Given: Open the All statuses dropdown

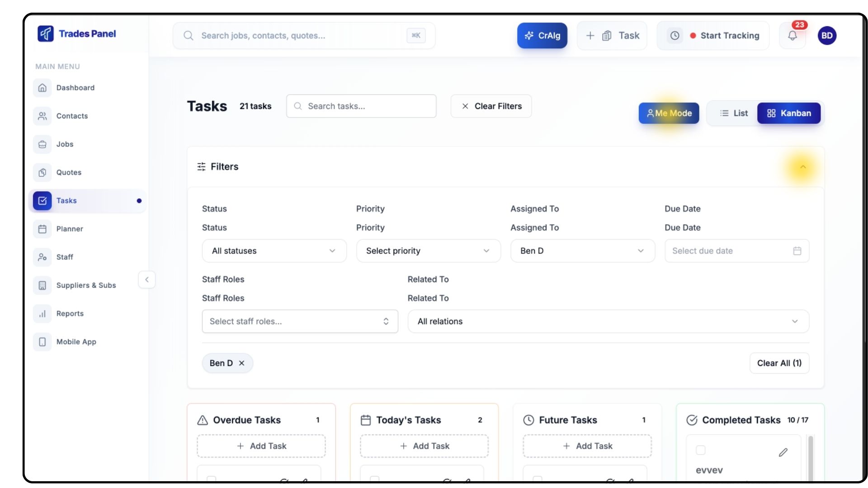Looking at the screenshot, I should click(274, 251).
